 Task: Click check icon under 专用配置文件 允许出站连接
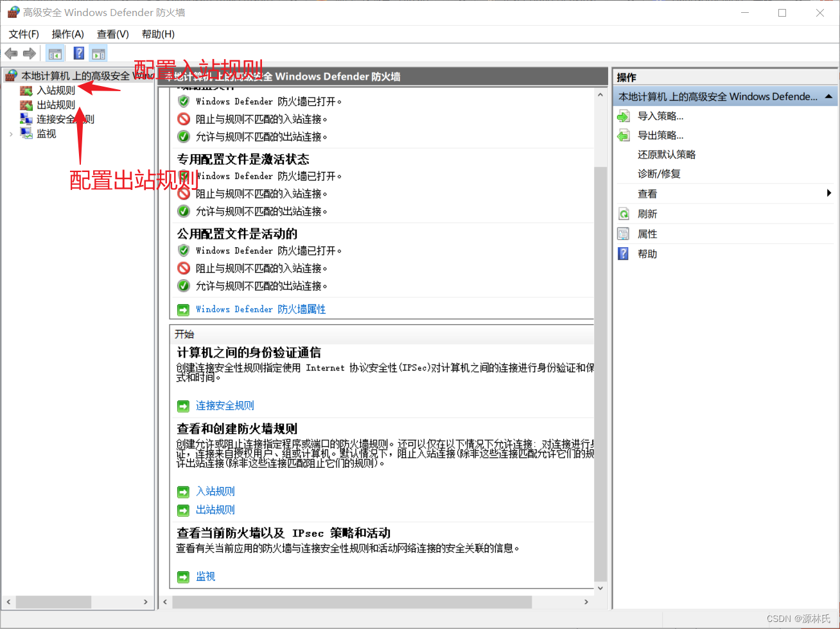(x=184, y=211)
